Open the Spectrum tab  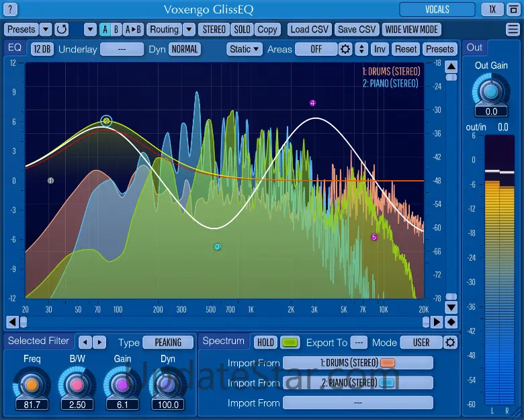223,341
